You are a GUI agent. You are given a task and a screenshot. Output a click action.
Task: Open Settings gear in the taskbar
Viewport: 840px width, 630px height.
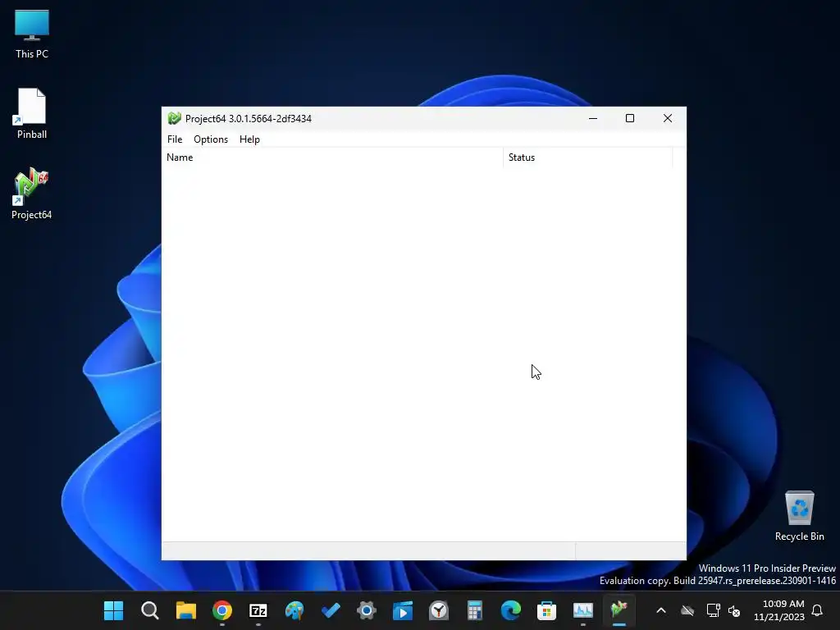[367, 610]
